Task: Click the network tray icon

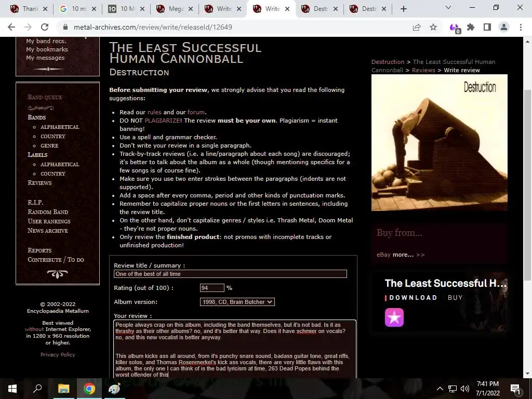Action: pyautogui.click(x=453, y=389)
